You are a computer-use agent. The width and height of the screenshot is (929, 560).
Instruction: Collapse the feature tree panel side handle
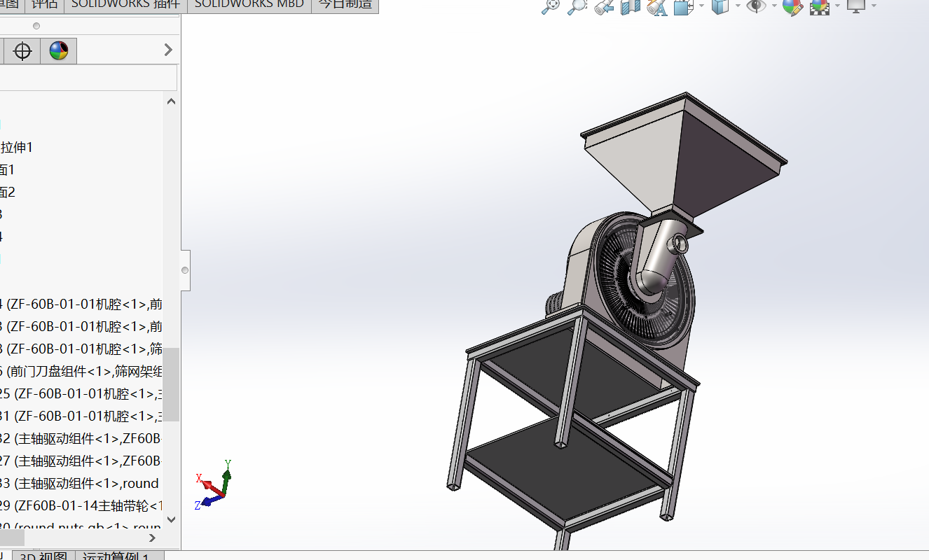tap(185, 270)
